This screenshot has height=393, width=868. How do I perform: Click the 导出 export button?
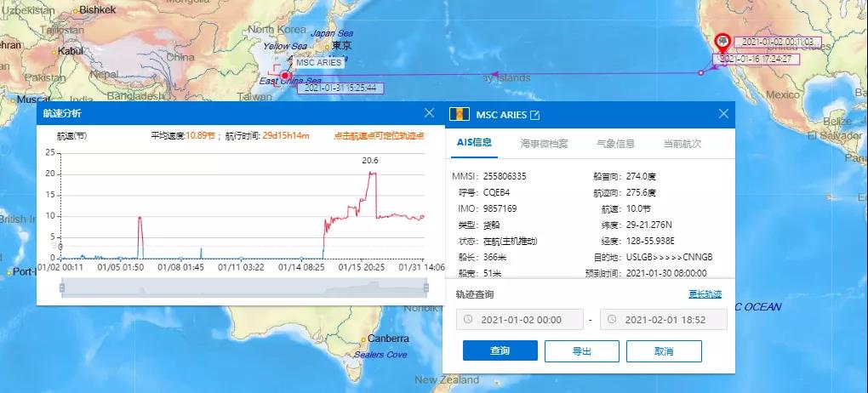coord(582,351)
